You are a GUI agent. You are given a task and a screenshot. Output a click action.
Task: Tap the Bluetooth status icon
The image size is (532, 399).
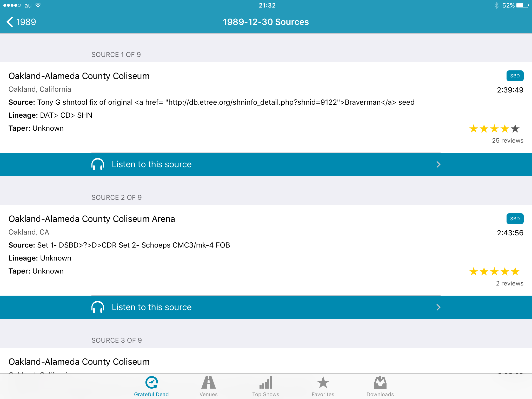point(497,5)
